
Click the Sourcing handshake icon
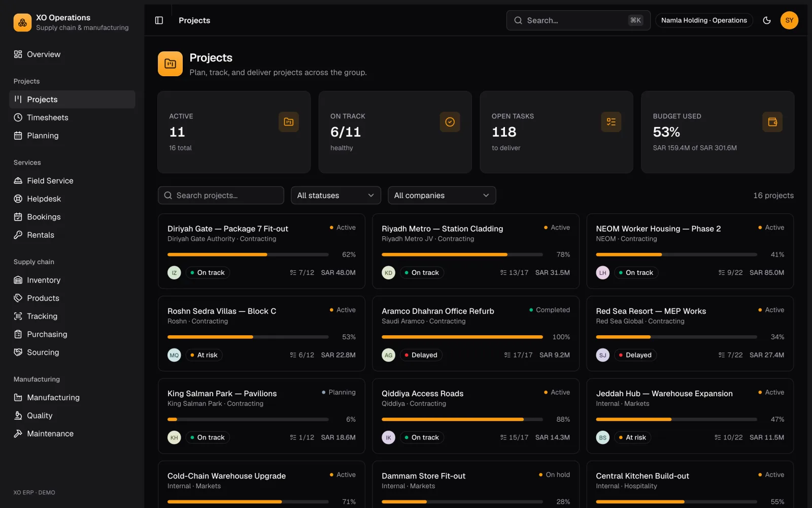coord(18,352)
